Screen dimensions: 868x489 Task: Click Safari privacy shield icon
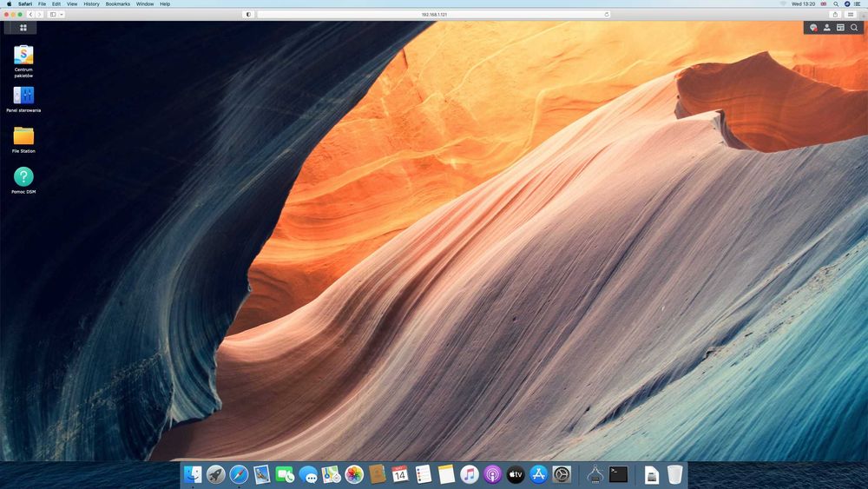248,15
